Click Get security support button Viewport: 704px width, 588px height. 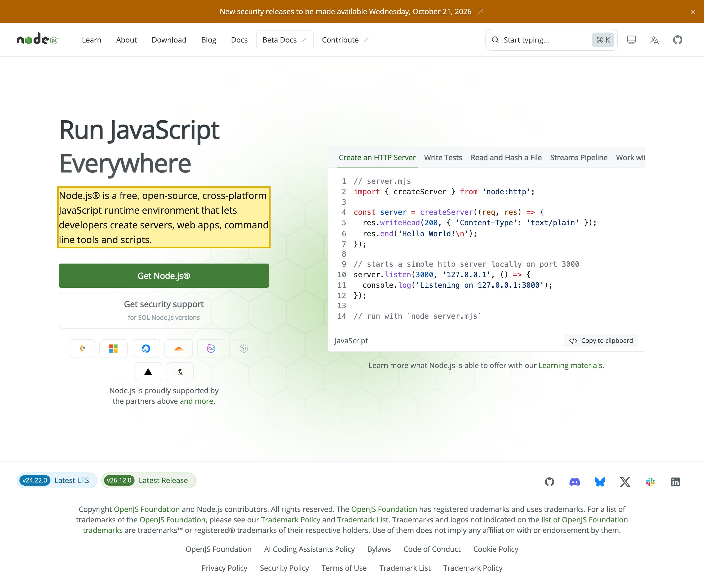pyautogui.click(x=164, y=310)
